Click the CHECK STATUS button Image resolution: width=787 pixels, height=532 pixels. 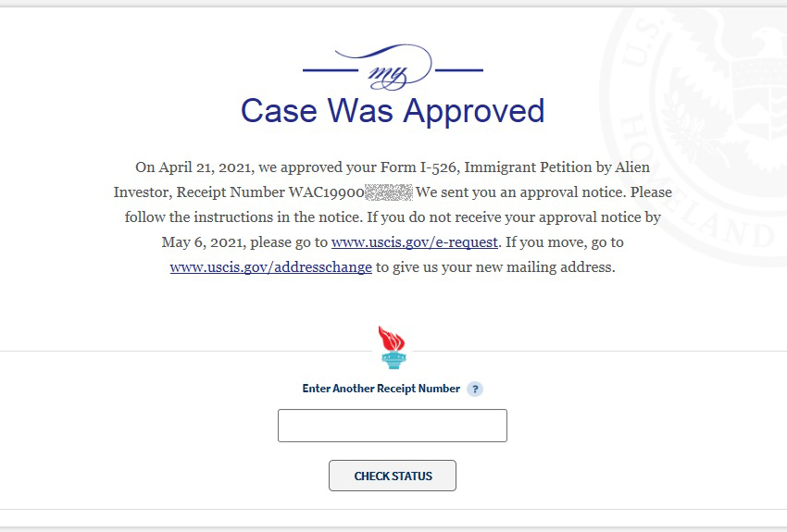[x=393, y=476]
